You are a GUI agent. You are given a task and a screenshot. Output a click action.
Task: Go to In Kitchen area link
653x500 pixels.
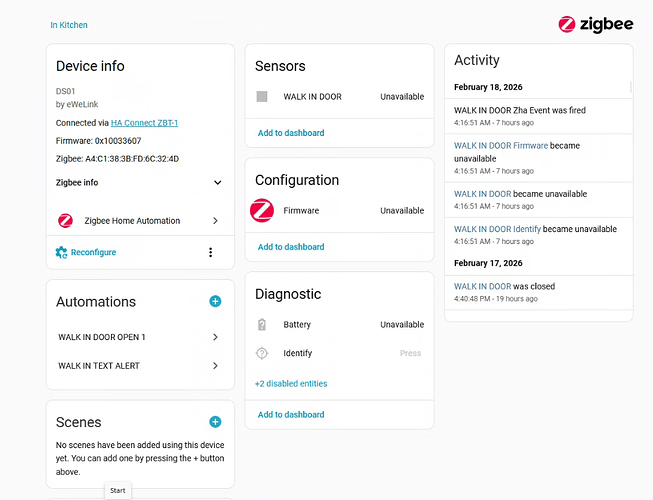[x=69, y=25]
